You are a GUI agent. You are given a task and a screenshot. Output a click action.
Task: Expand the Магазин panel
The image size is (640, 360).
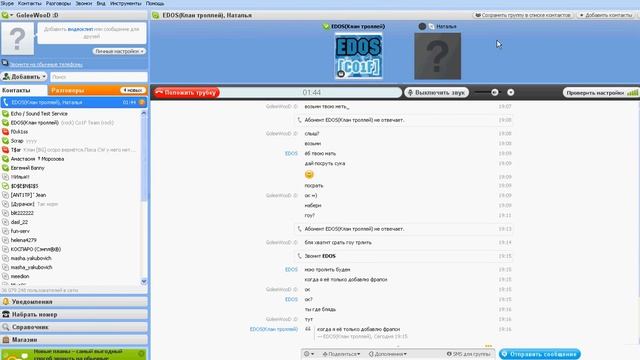[74, 340]
